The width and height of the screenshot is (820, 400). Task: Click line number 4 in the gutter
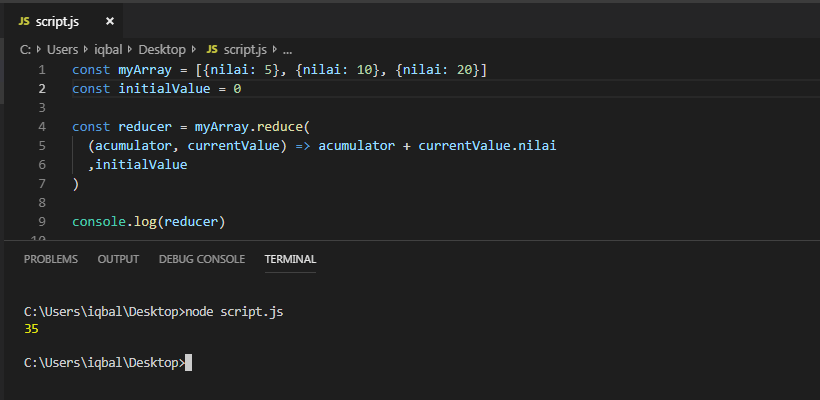41,127
